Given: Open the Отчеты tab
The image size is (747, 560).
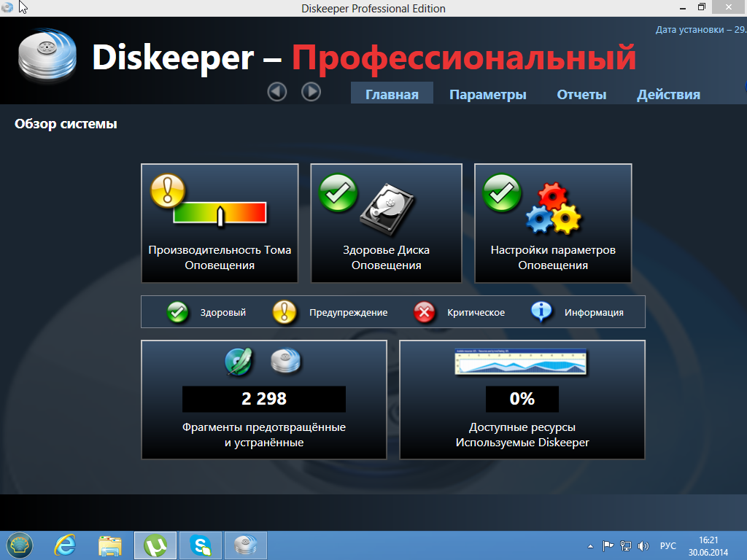Looking at the screenshot, I should (x=581, y=94).
